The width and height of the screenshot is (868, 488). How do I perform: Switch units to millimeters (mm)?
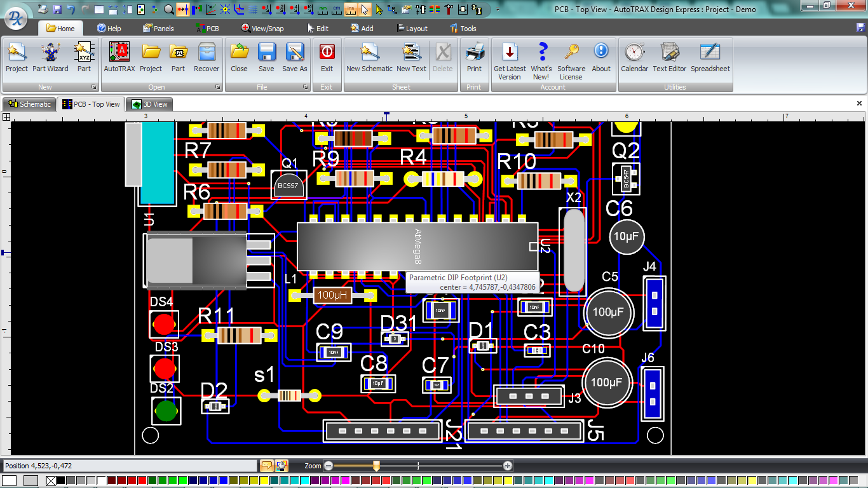(322, 10)
